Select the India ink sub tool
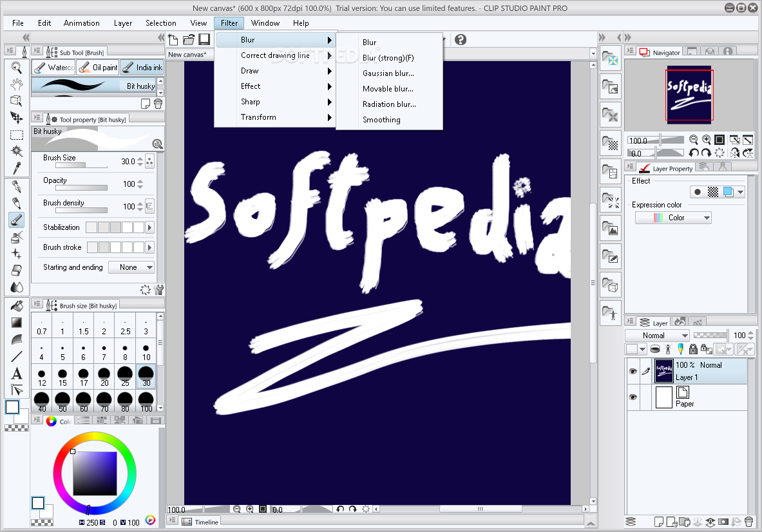Screen dimensions: 762x532 (x=142, y=68)
